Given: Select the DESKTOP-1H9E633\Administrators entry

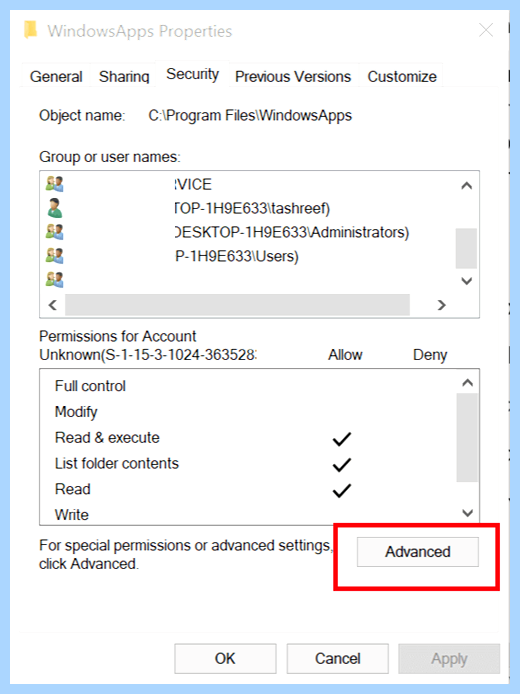Looking at the screenshot, I should 292,232.
